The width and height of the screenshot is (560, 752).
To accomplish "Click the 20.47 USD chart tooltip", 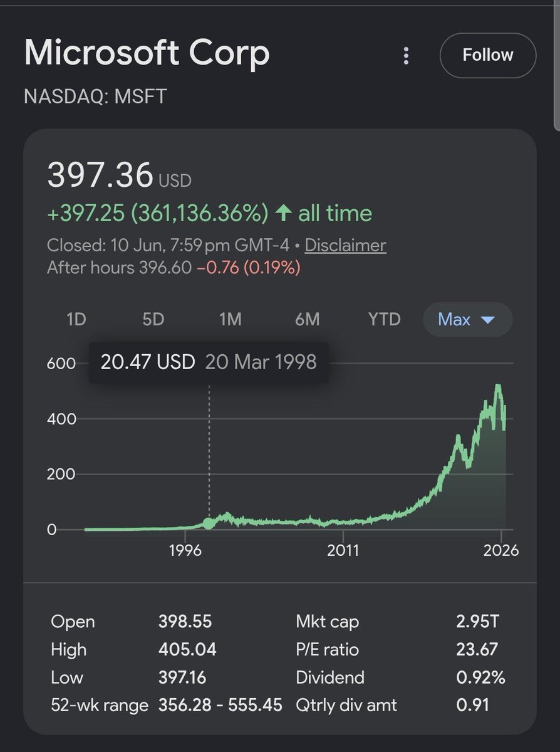I will pos(209,362).
